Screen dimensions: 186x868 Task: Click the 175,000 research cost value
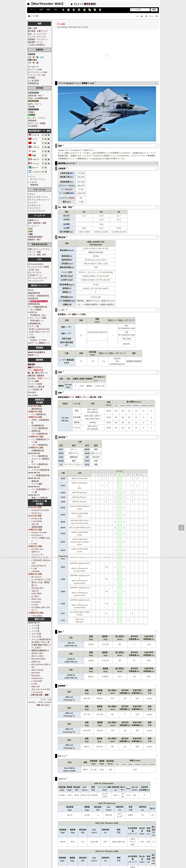81,173
